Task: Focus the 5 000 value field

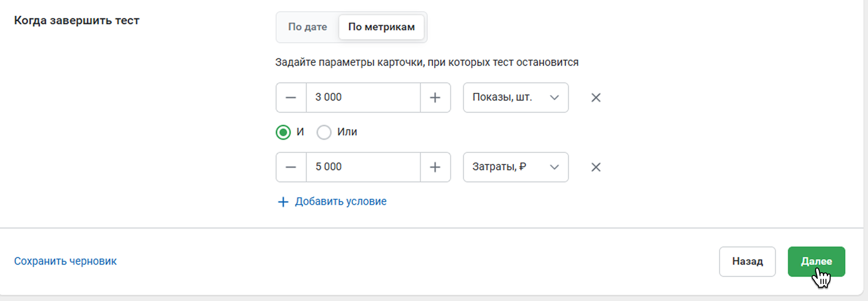Action: pos(363,167)
